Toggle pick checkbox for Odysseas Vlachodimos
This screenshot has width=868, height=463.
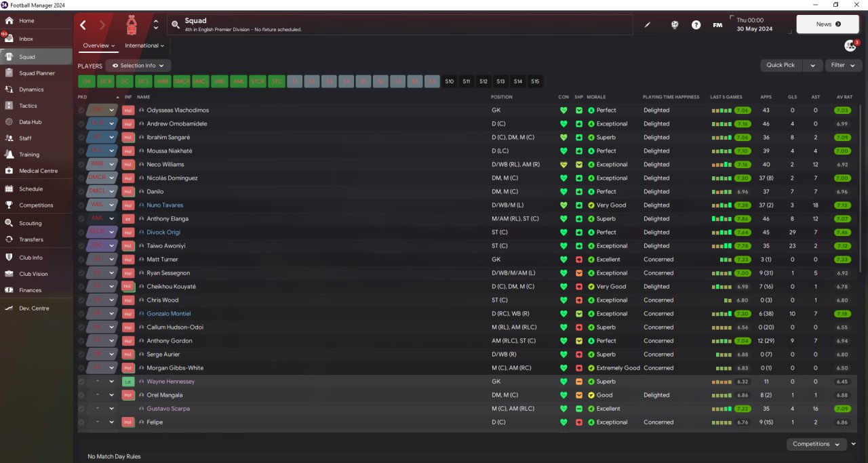[81, 110]
